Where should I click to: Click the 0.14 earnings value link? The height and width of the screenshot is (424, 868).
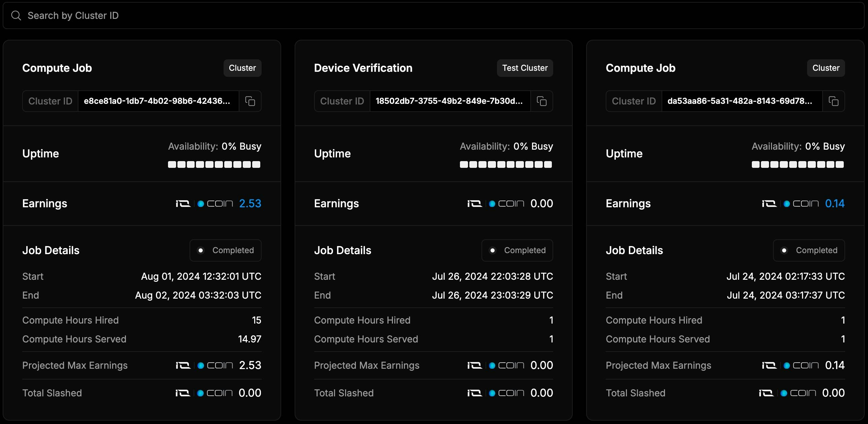click(835, 204)
